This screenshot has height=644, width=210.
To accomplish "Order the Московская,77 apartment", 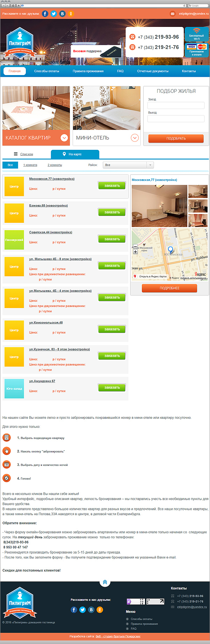I will [x=112, y=185].
